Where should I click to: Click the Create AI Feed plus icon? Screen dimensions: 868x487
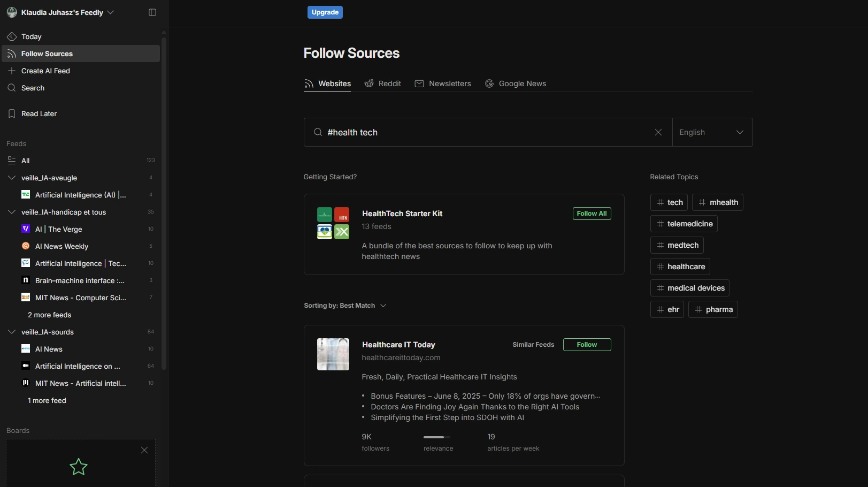[12, 71]
